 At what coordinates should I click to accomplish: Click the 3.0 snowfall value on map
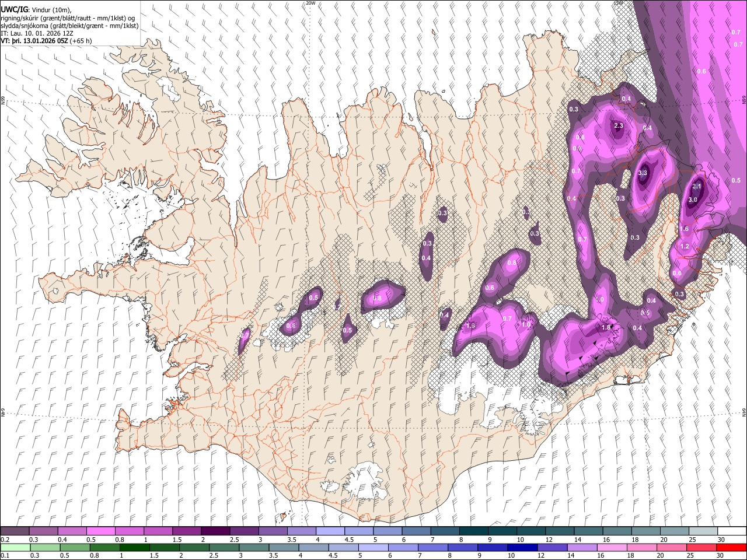click(693, 199)
